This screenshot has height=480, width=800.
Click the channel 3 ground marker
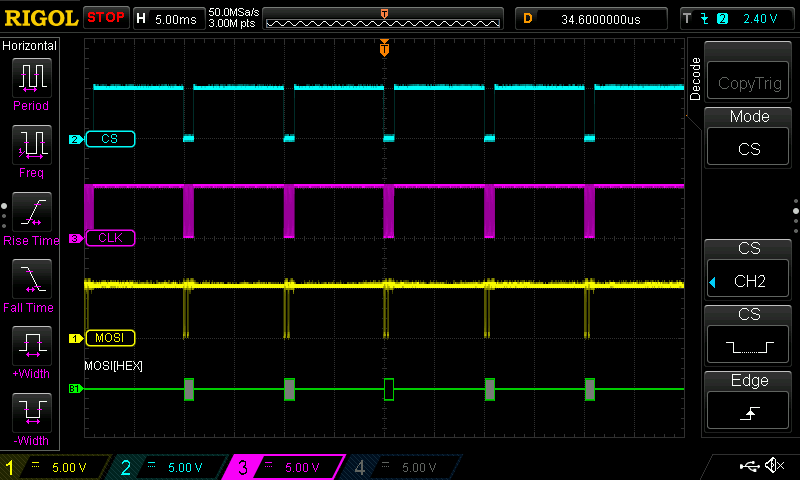(x=76, y=238)
